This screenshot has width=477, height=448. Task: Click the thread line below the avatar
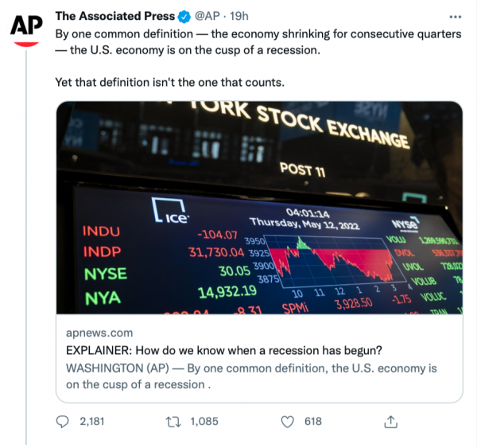click(25, 239)
